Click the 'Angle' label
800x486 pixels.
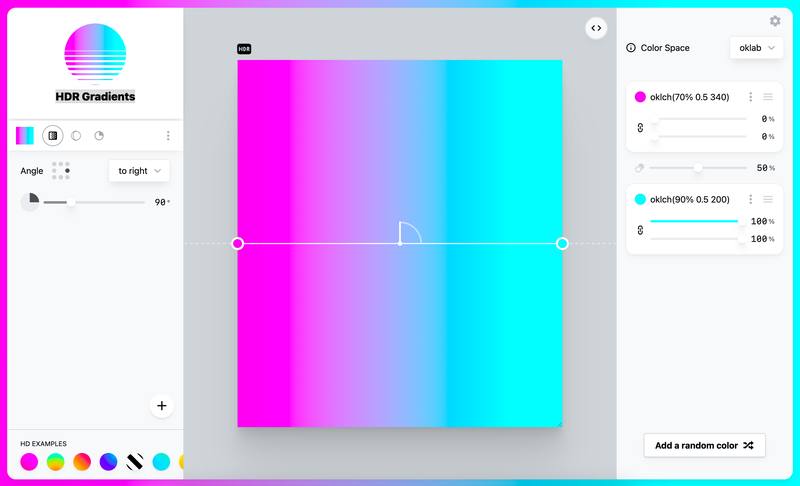(x=32, y=171)
